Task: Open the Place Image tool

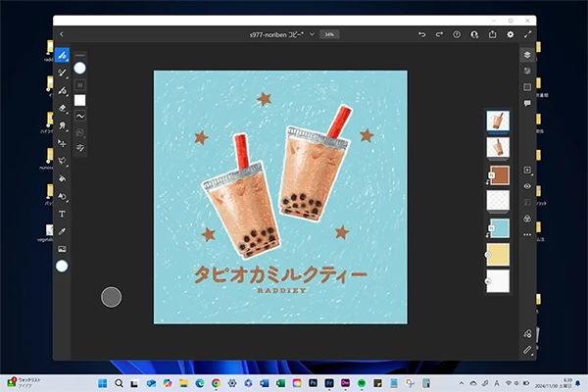Action: click(63, 249)
